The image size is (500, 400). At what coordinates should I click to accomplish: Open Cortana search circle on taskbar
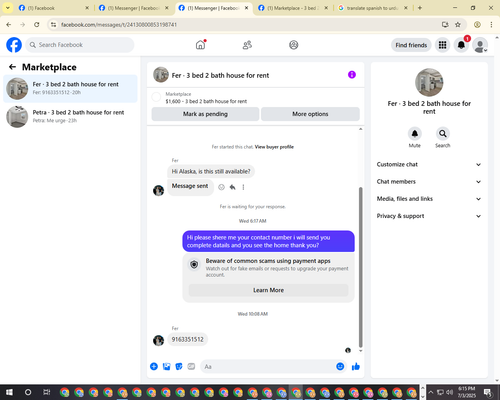[28, 392]
